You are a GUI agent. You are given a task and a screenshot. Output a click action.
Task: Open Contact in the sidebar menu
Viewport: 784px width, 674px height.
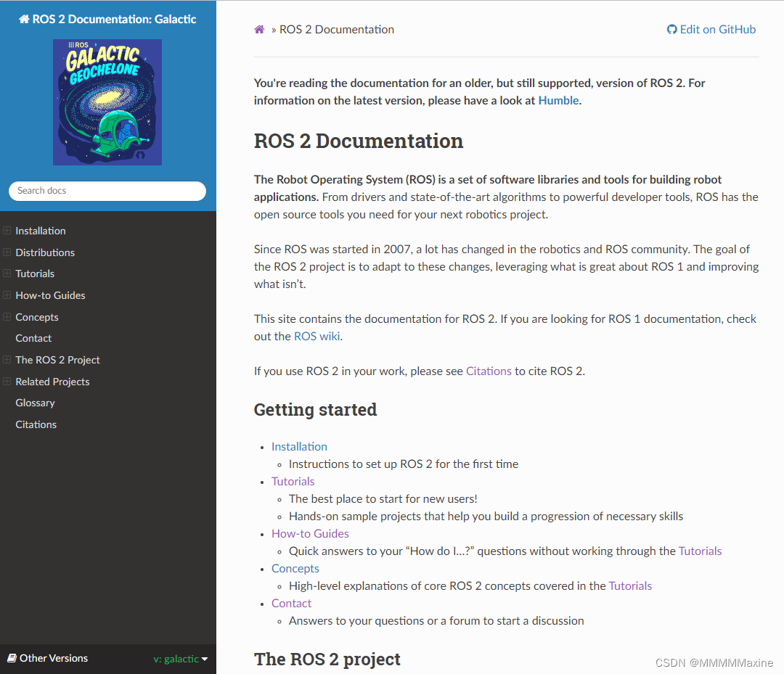pos(33,338)
